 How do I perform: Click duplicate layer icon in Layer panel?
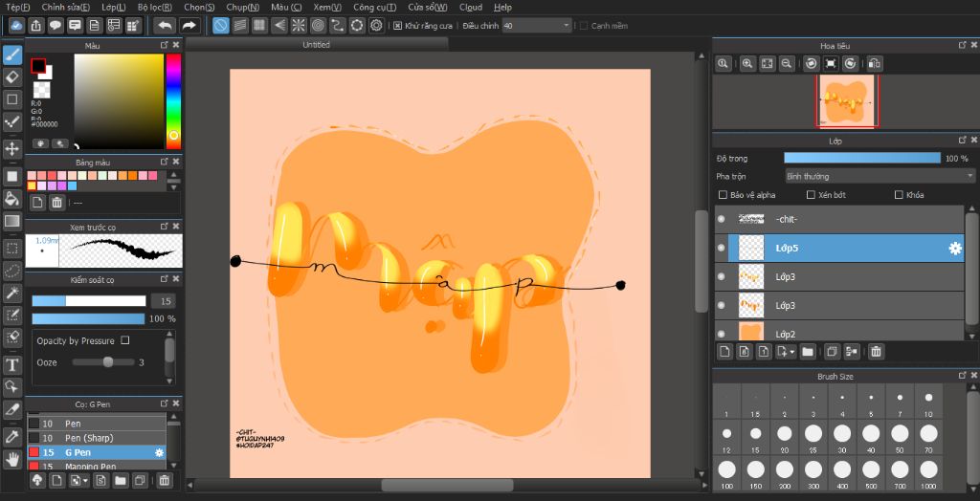832,352
